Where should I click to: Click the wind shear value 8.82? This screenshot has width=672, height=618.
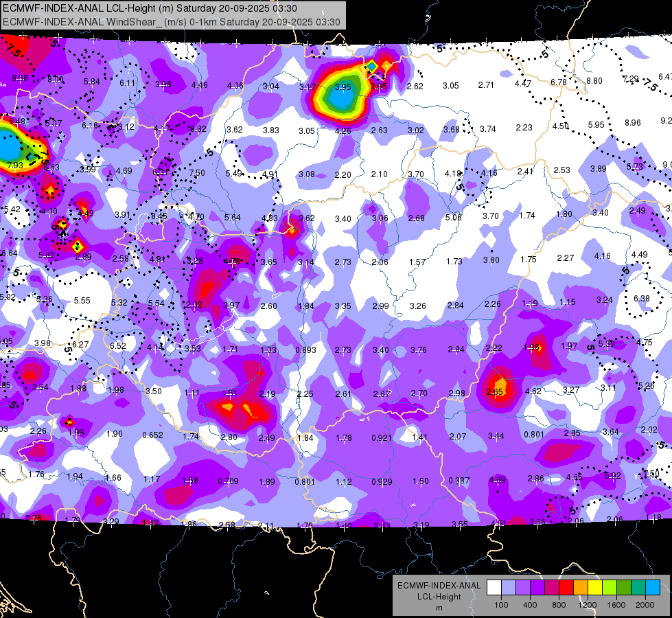[x=198, y=128]
